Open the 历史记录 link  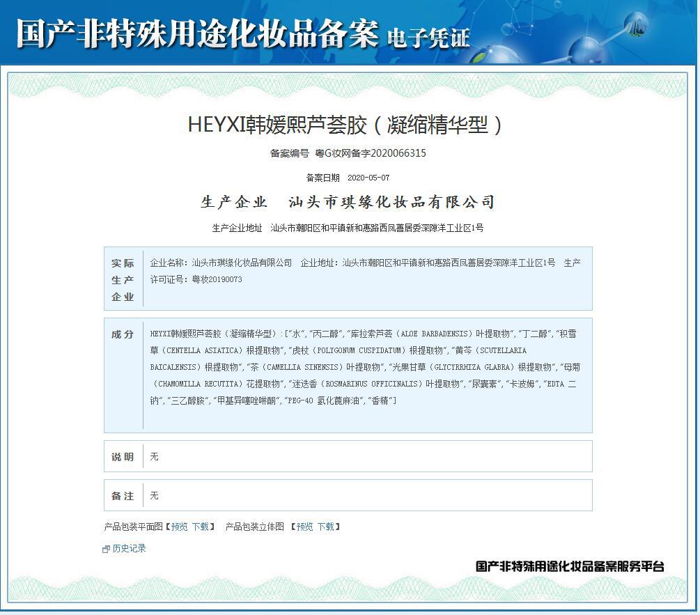(130, 548)
